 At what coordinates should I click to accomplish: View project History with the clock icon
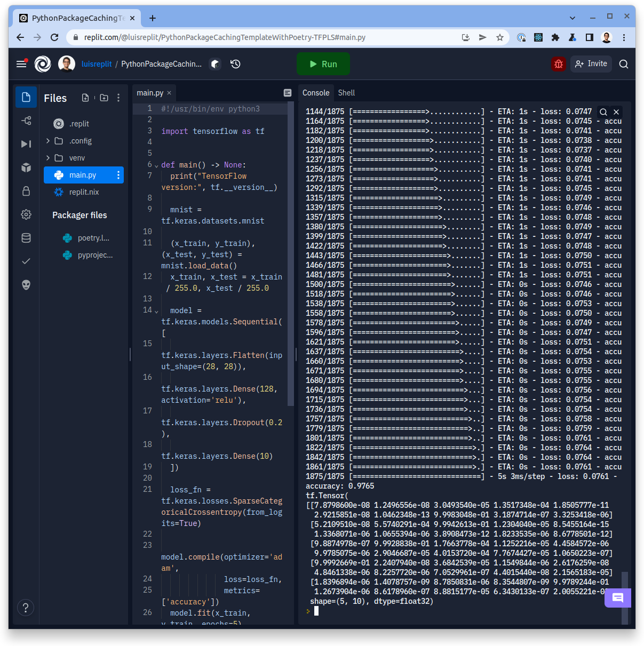(x=235, y=63)
